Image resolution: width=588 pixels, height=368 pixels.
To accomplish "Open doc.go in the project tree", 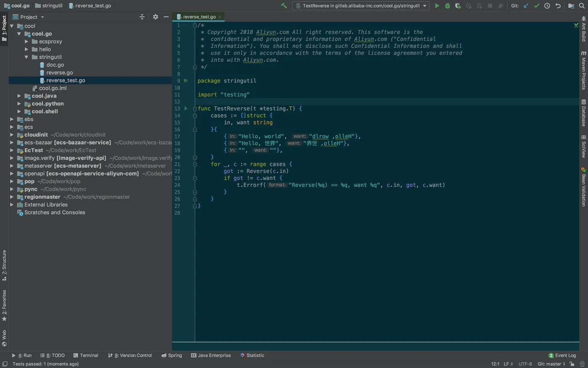I will tap(55, 65).
